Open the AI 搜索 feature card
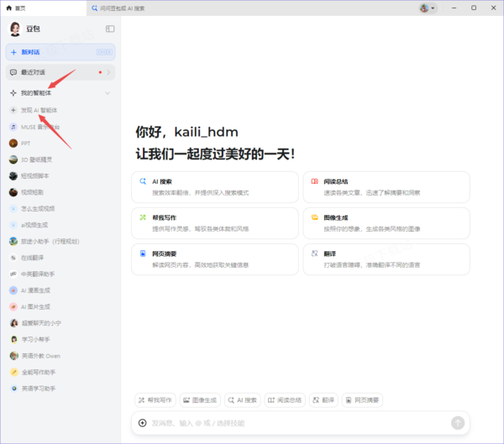Image resolution: width=504 pixels, height=444 pixels. [x=215, y=186]
